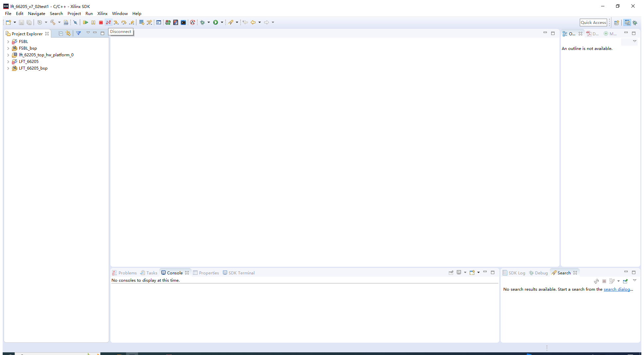This screenshot has height=355, width=644.
Task: Open the File menu
Action: click(x=8, y=14)
